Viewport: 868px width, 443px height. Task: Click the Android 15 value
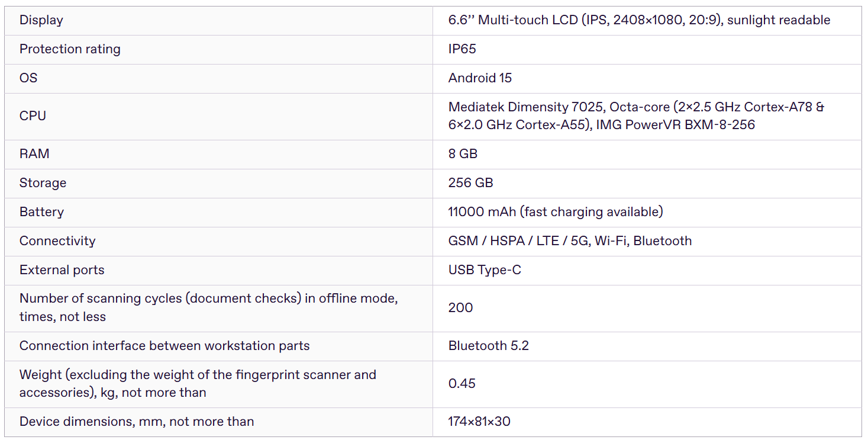coord(480,78)
